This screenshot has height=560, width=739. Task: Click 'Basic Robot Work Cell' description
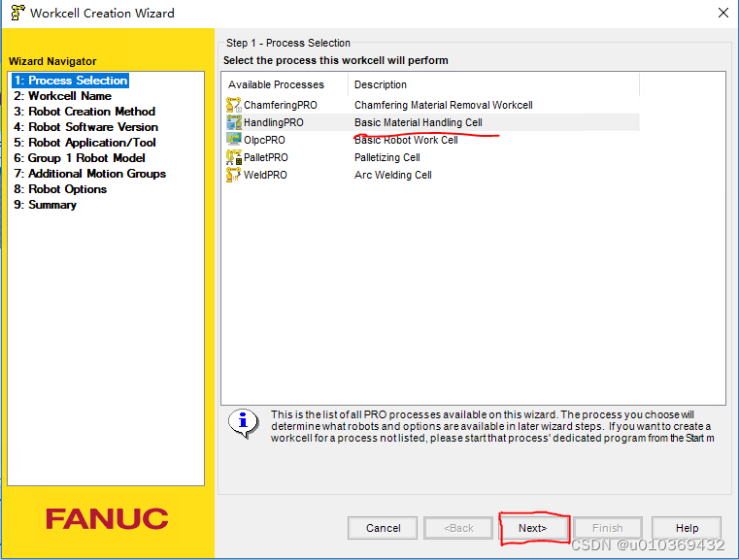[406, 140]
